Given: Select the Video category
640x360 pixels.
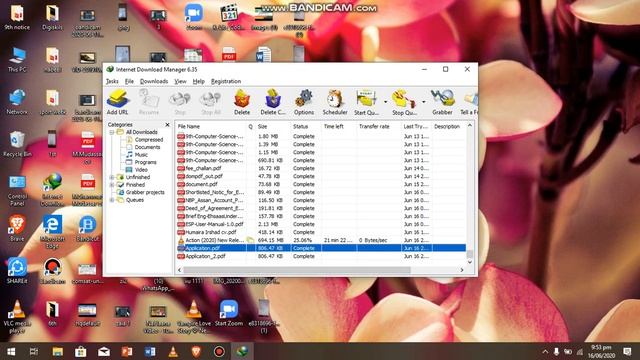Looking at the screenshot, I should click(141, 169).
